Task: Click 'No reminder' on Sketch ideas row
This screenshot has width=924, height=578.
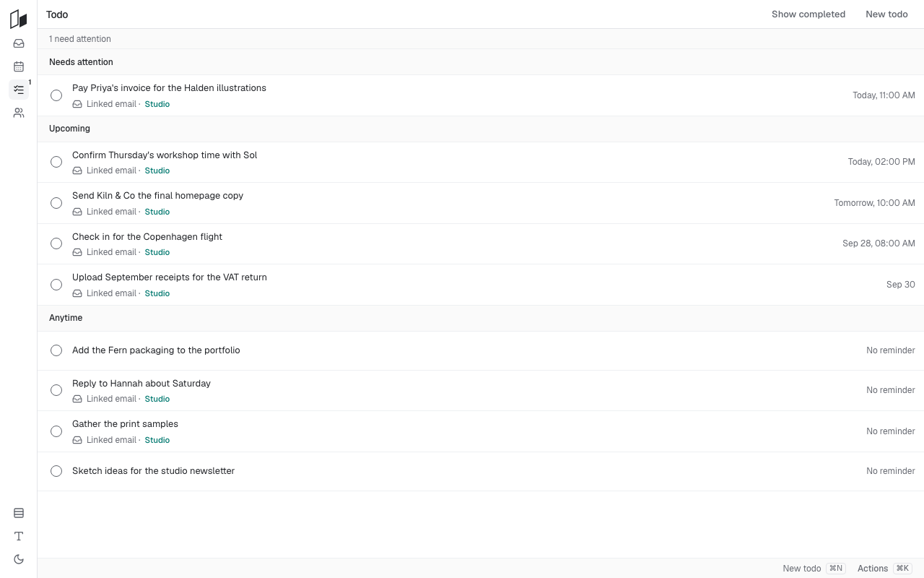Action: (891, 471)
